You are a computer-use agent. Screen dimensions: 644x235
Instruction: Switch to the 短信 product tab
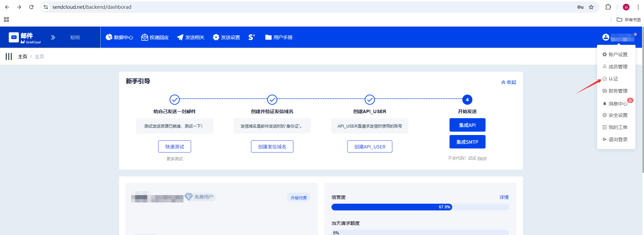(75, 37)
